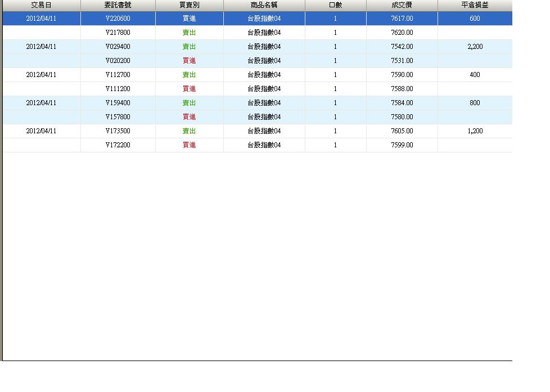The width and height of the screenshot is (550, 392).
Task: Click the price 7580.00 cell
Action: (402, 117)
